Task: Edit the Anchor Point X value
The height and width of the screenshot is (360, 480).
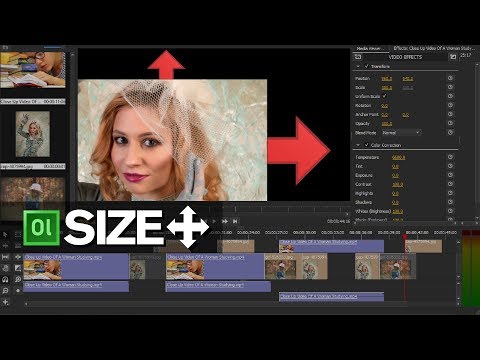Action: (x=385, y=114)
